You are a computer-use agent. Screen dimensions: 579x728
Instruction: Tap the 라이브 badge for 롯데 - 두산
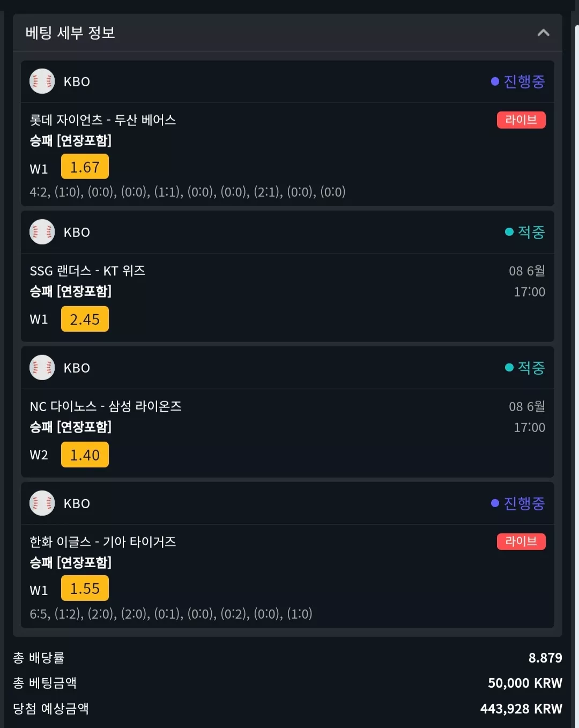521,120
